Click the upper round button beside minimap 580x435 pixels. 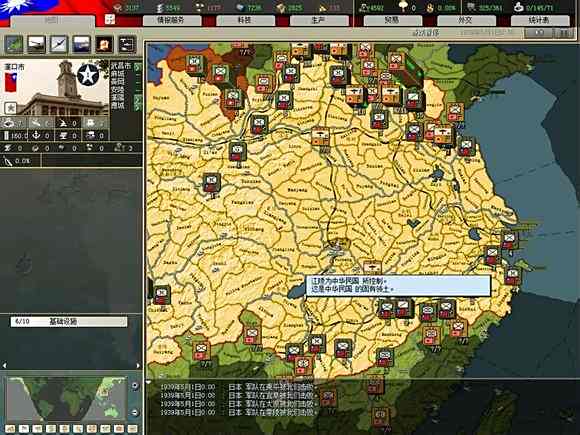[135, 385]
